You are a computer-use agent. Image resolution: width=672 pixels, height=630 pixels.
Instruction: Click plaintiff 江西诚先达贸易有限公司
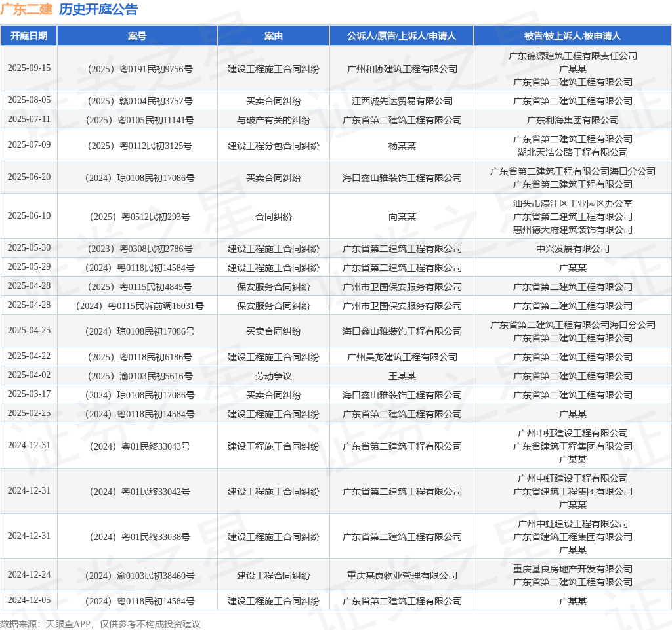[402, 101]
